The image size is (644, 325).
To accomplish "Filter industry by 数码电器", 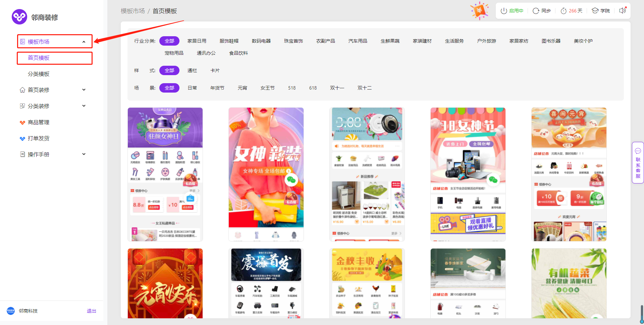I will click(261, 41).
